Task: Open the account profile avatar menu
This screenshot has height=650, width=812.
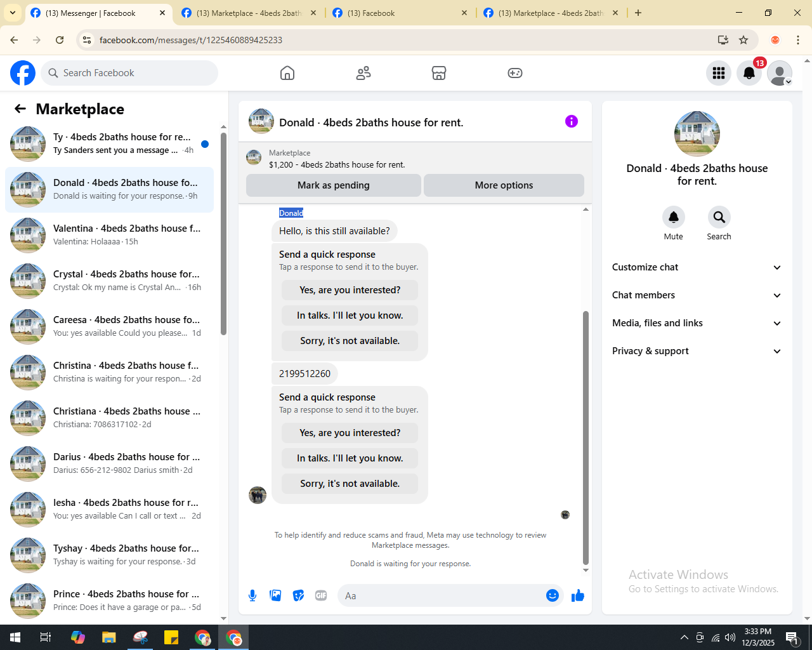Action: (780, 73)
